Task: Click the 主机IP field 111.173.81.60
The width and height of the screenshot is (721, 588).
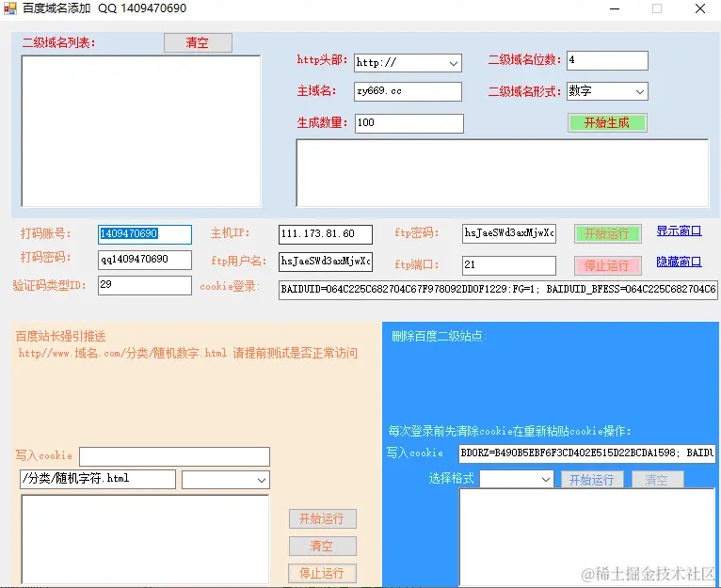Action: click(326, 234)
